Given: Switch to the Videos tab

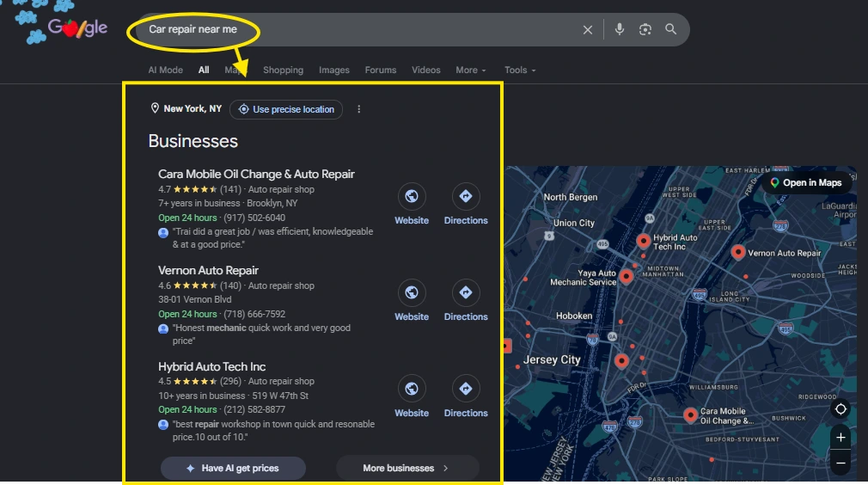Looking at the screenshot, I should [x=425, y=70].
